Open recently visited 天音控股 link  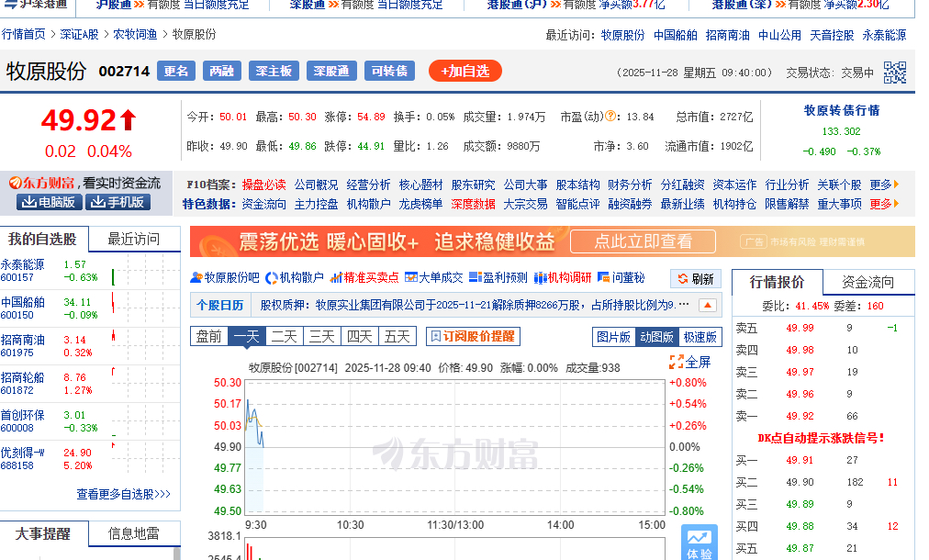tap(832, 35)
